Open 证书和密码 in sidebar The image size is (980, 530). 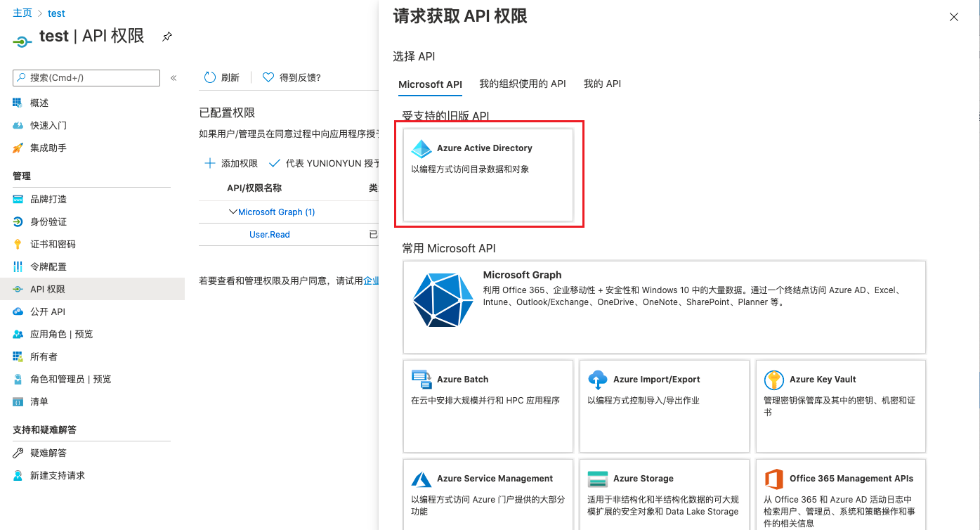click(53, 244)
